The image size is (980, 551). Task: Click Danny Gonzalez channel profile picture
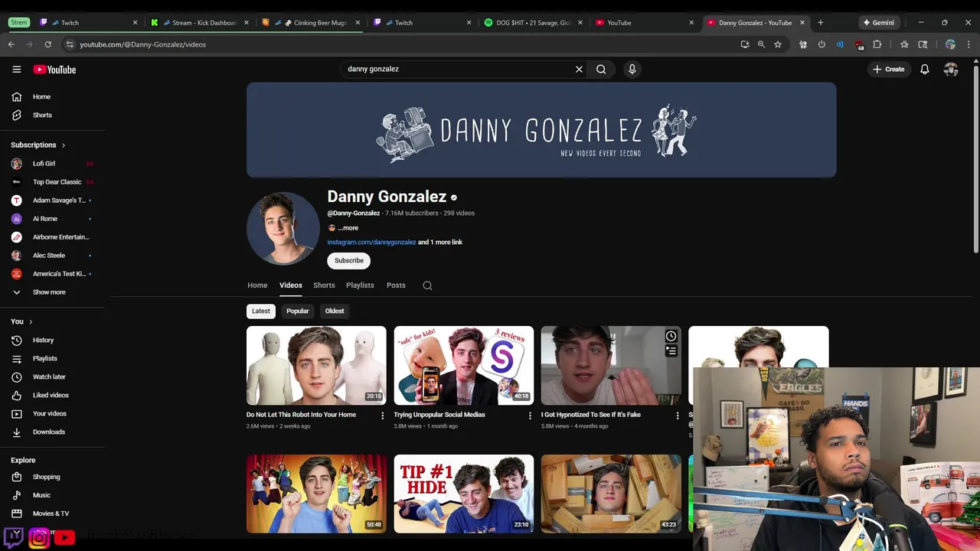(283, 228)
